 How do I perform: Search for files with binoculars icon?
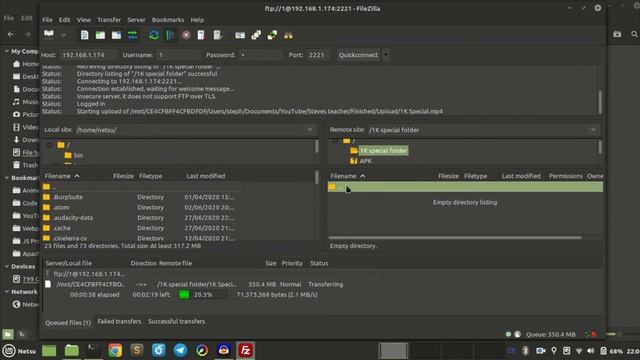(289, 35)
